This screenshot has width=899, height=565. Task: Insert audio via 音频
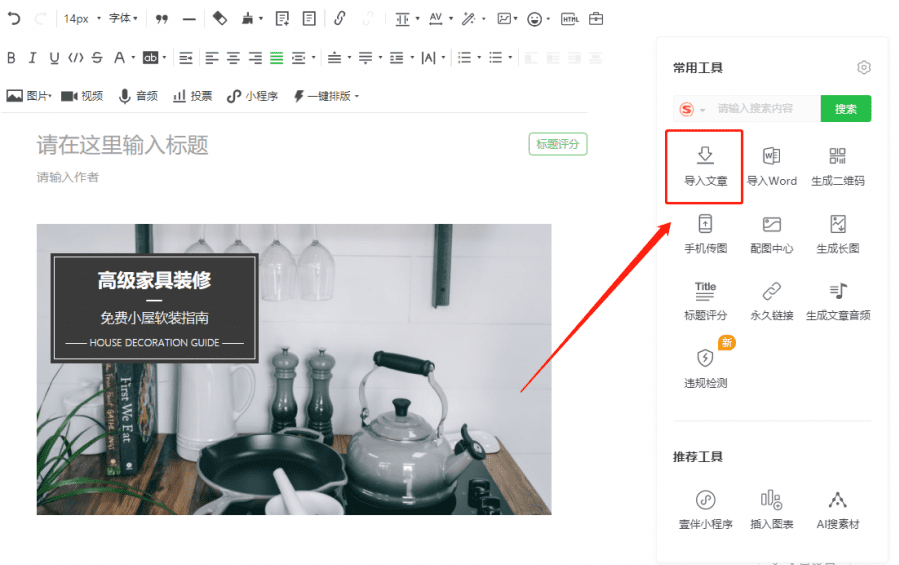tap(138, 96)
